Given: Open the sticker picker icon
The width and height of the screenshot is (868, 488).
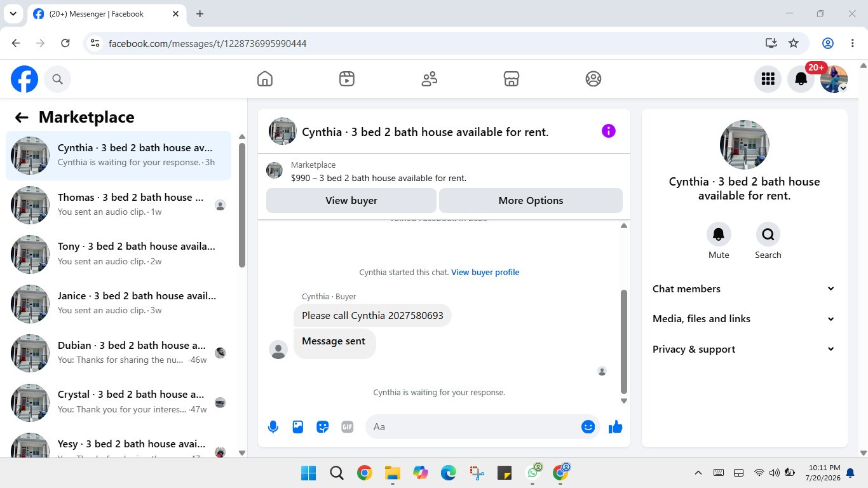Looking at the screenshot, I should [x=323, y=427].
